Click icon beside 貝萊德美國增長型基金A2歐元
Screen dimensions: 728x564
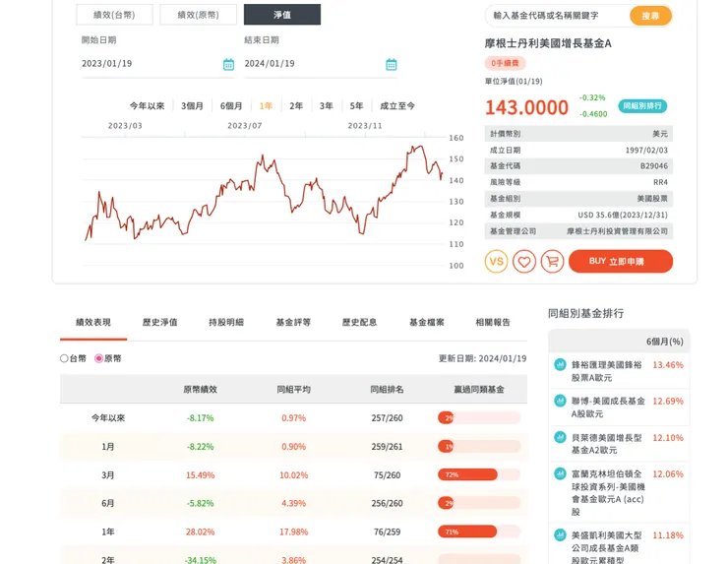[x=560, y=437]
